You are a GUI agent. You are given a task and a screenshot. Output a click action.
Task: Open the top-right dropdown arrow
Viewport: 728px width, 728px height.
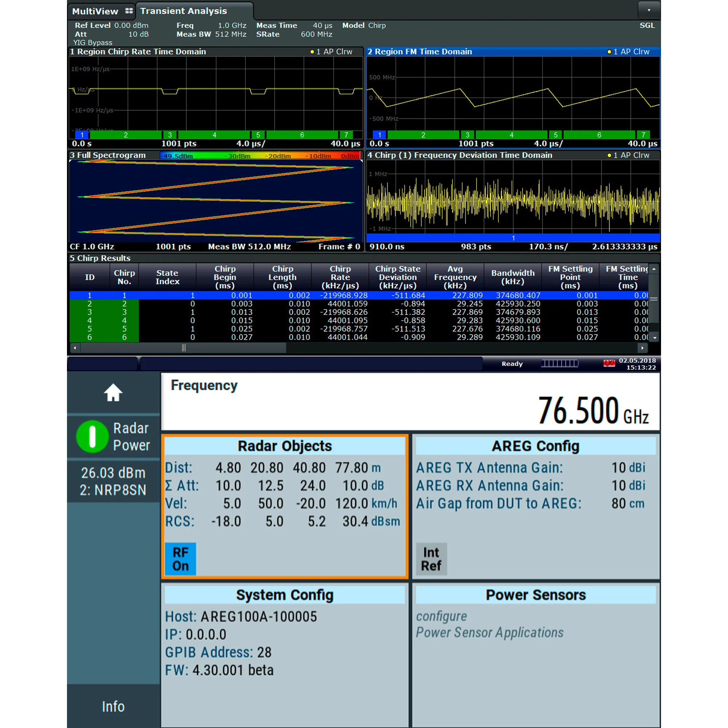pyautogui.click(x=649, y=10)
